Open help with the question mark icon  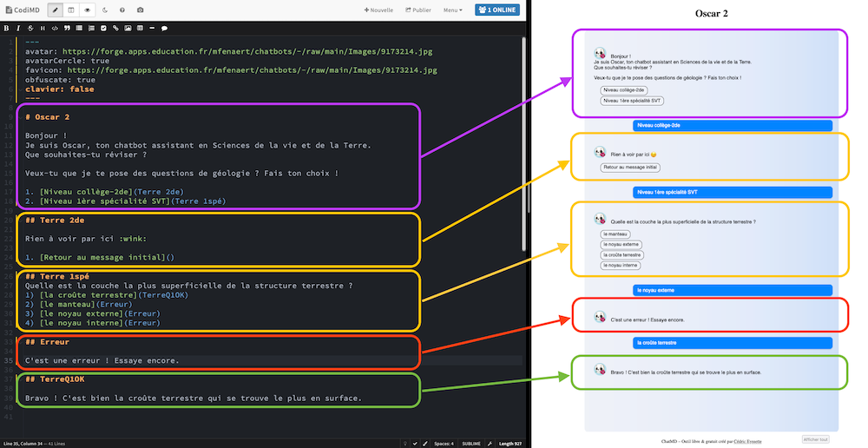[x=122, y=10]
